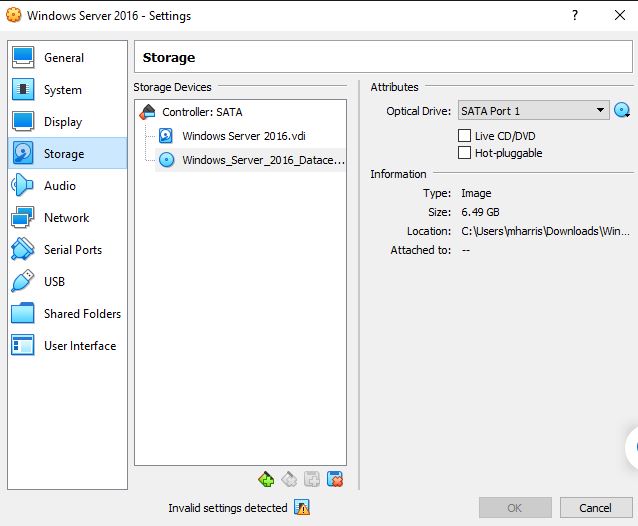Toggle the Hot-pluggable checkbox
Screen dimensions: 638x526
(x=464, y=153)
